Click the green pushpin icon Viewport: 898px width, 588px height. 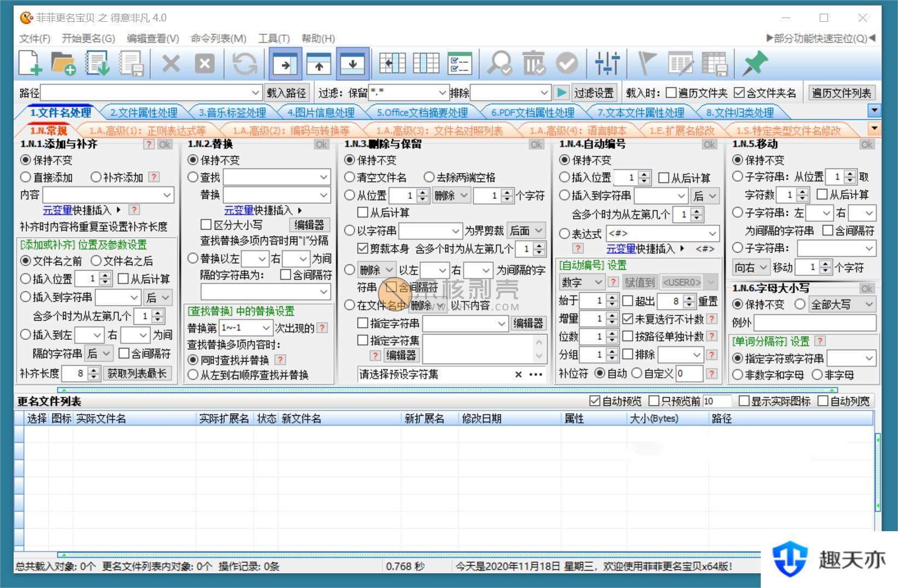point(755,63)
